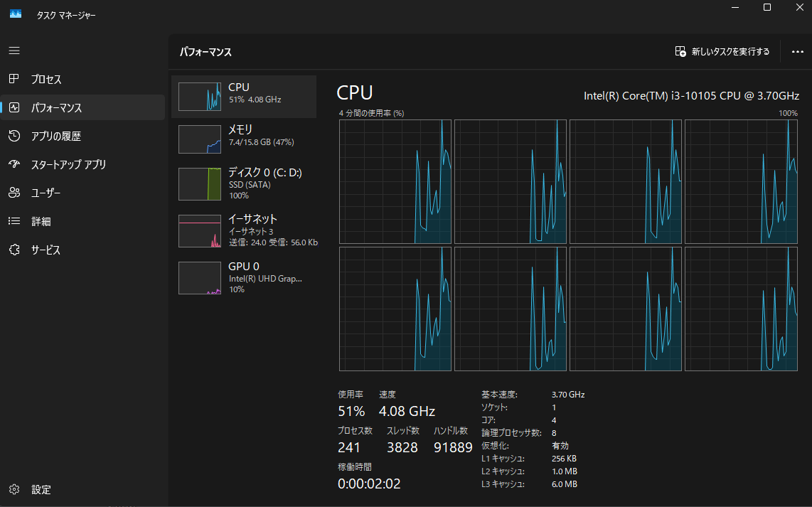This screenshot has width=812, height=507.
Task: Click the Intel Core i3-10105 processor name
Action: pyautogui.click(x=691, y=96)
